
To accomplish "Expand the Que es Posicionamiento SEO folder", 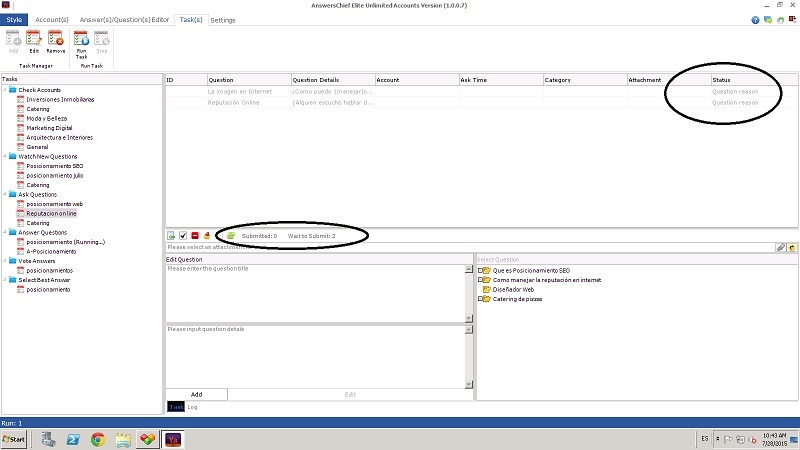I will point(481,270).
